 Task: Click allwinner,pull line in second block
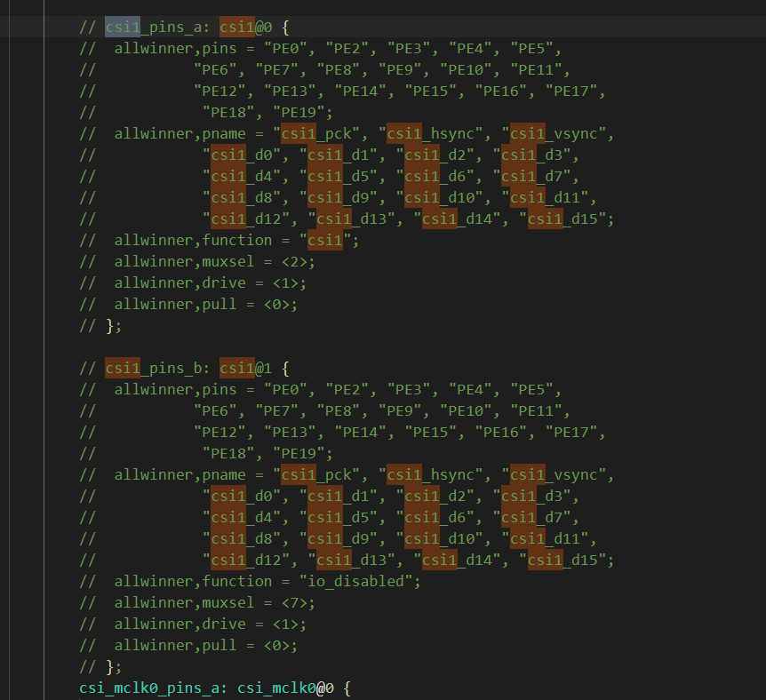point(188,645)
